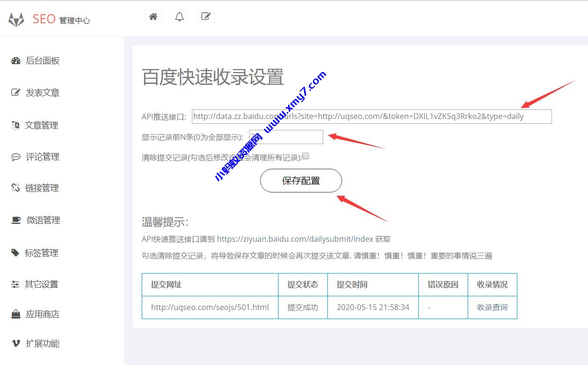Open the ziyuan.baidu.com dailysubmit link
The height and width of the screenshot is (365, 588).
pyautogui.click(x=294, y=239)
